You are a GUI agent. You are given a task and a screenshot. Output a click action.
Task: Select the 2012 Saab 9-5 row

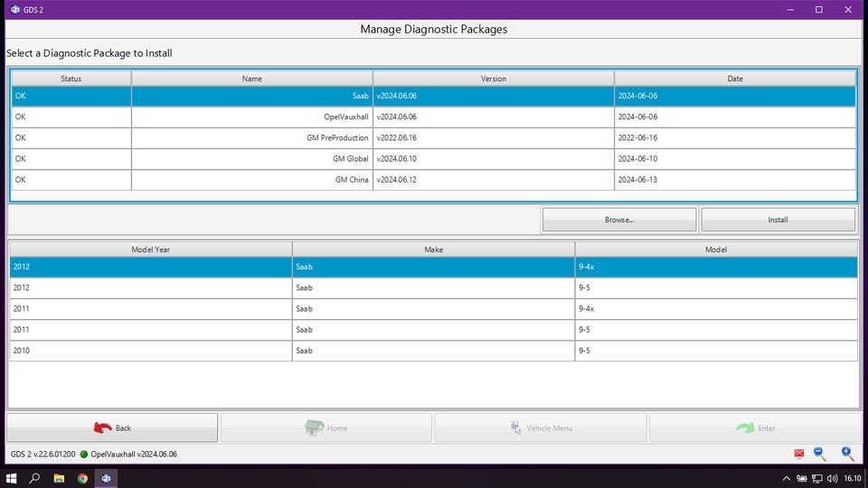pyautogui.click(x=433, y=287)
